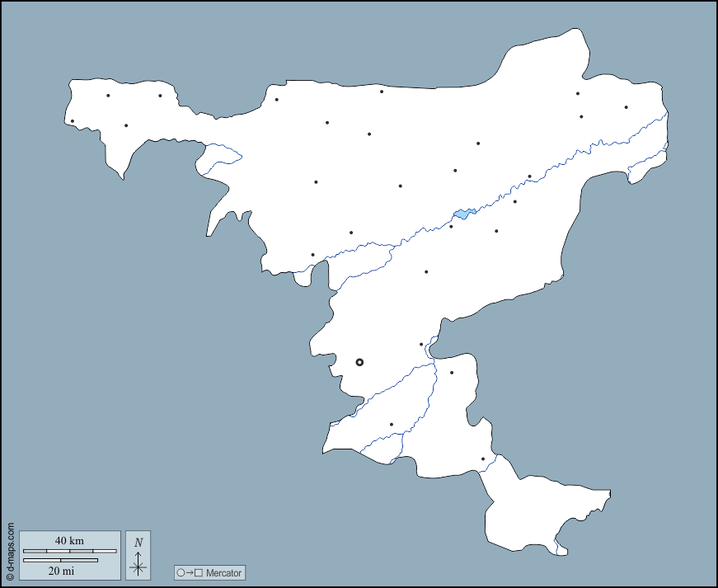
Task: Click the river loop in the western bay
Action: [223, 153]
